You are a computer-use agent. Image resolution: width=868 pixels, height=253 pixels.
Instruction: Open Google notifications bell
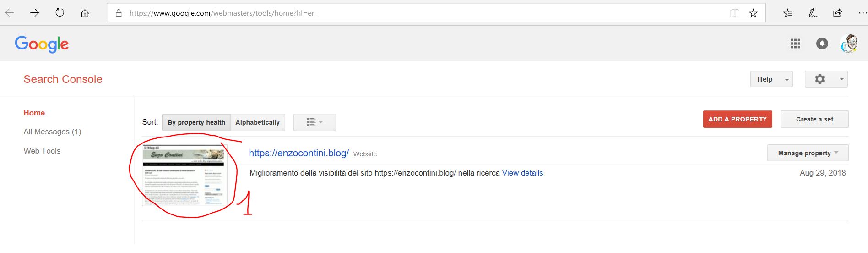tap(822, 44)
